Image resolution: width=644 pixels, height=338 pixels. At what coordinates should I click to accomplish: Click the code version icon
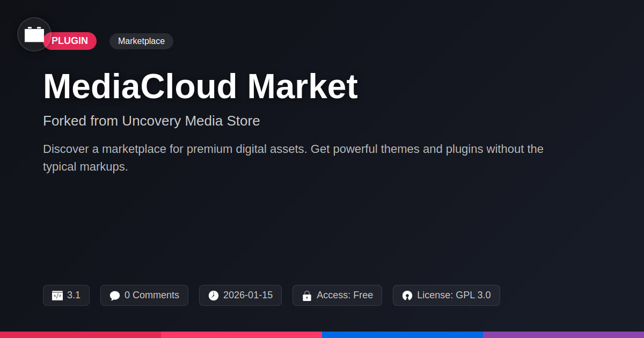click(x=57, y=296)
